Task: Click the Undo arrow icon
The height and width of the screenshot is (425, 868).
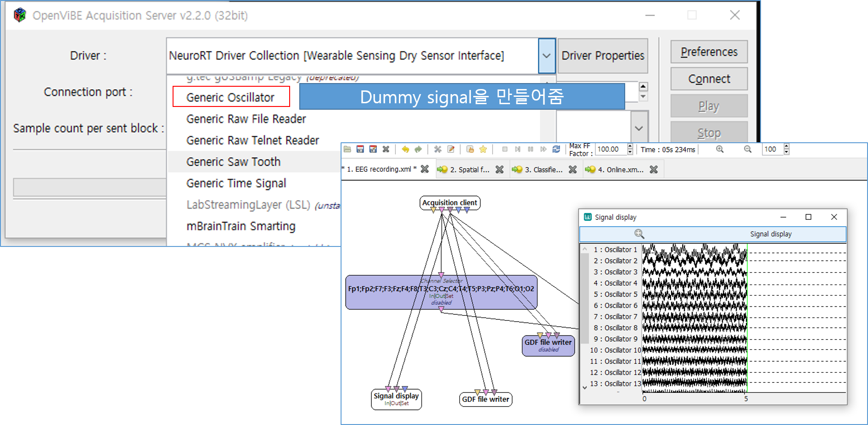Action: coord(405,149)
